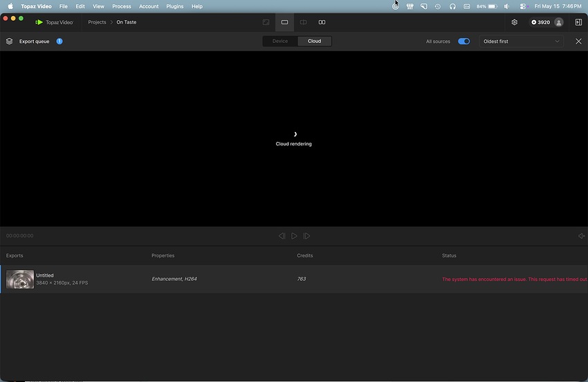Viewport: 588px width, 382px height.
Task: Click the Export queue layers icon
Action: tap(10, 42)
